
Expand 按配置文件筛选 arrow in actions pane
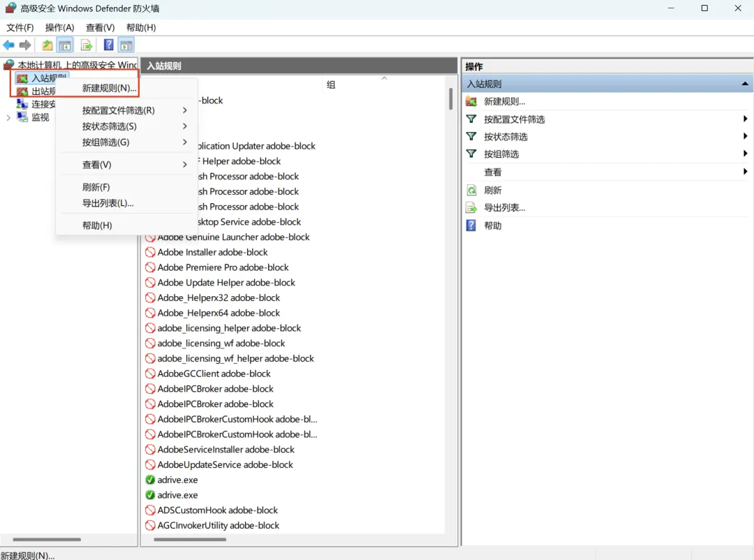(x=745, y=119)
